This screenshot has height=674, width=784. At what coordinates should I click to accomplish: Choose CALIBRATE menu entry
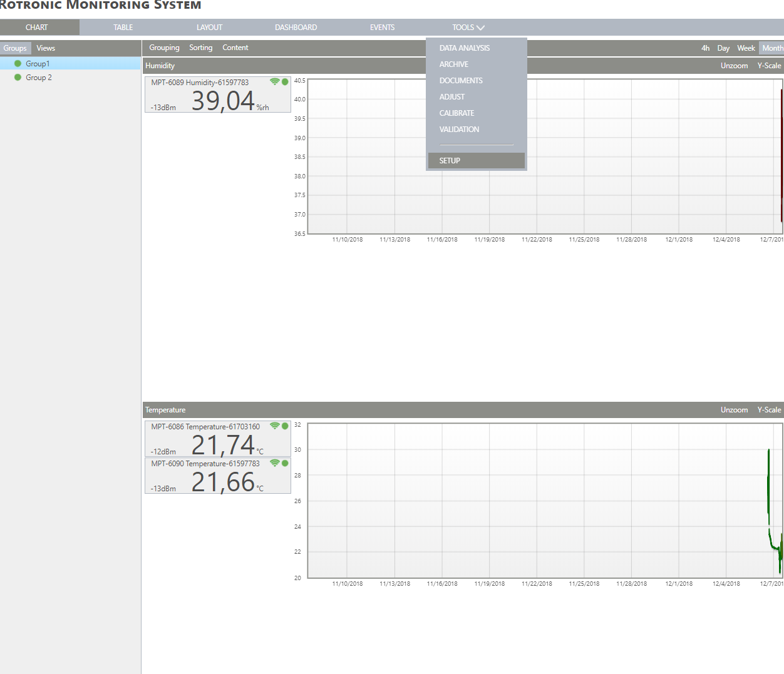pos(456,113)
